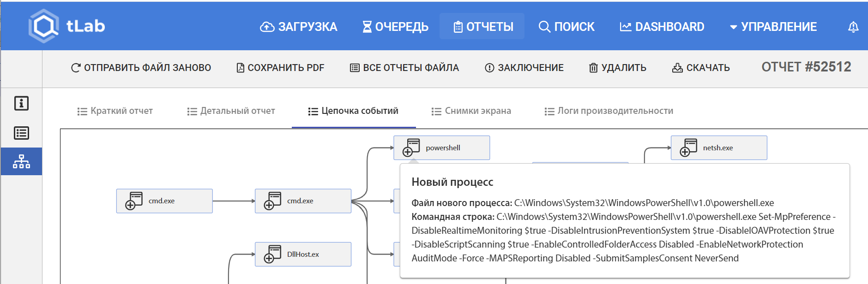Go to the ЗАГРУЗКА upload page
Image resolution: width=868 pixels, height=284 pixels.
299,27
